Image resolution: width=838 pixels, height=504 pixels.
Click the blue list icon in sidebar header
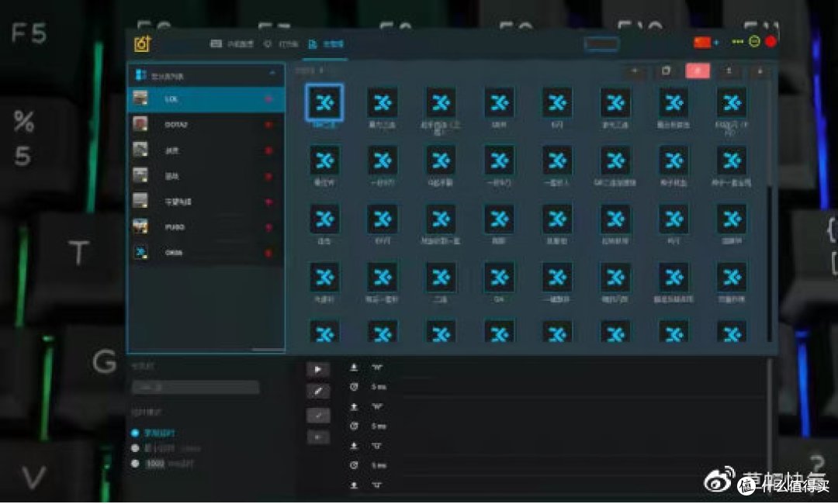pyautogui.click(x=141, y=74)
